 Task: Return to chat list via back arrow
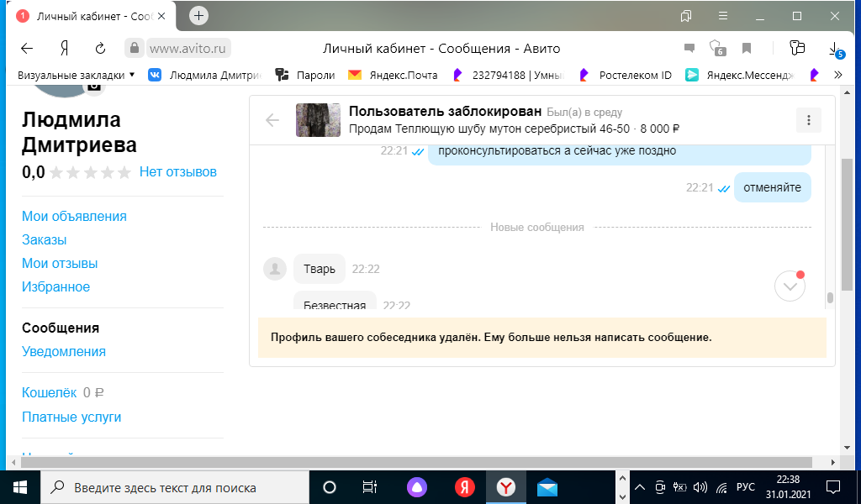[272, 120]
